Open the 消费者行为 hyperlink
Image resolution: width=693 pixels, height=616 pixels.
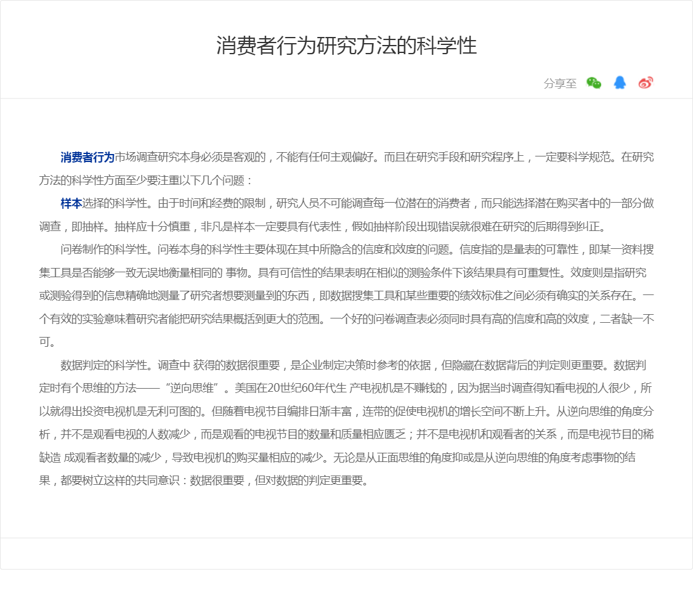pyautogui.click(x=87, y=157)
